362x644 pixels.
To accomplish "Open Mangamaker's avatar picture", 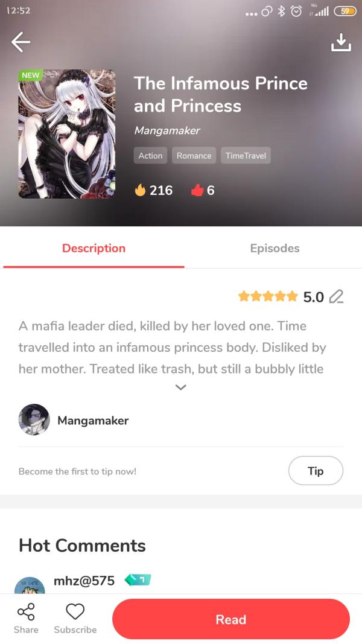I will [34, 419].
